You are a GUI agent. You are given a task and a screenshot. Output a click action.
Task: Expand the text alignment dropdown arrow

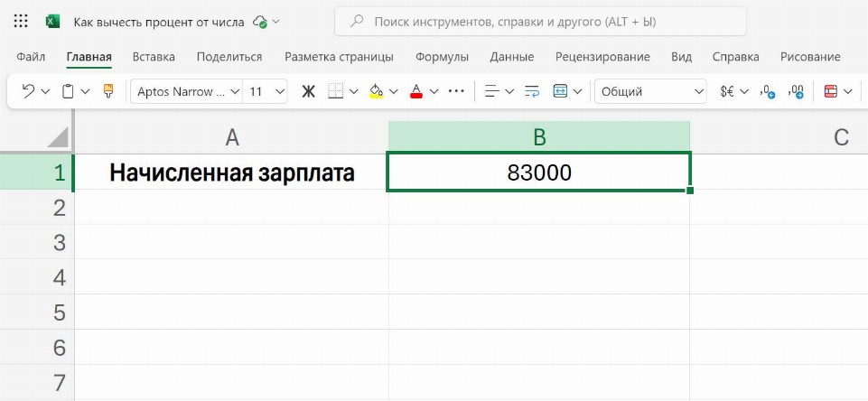pos(509,91)
